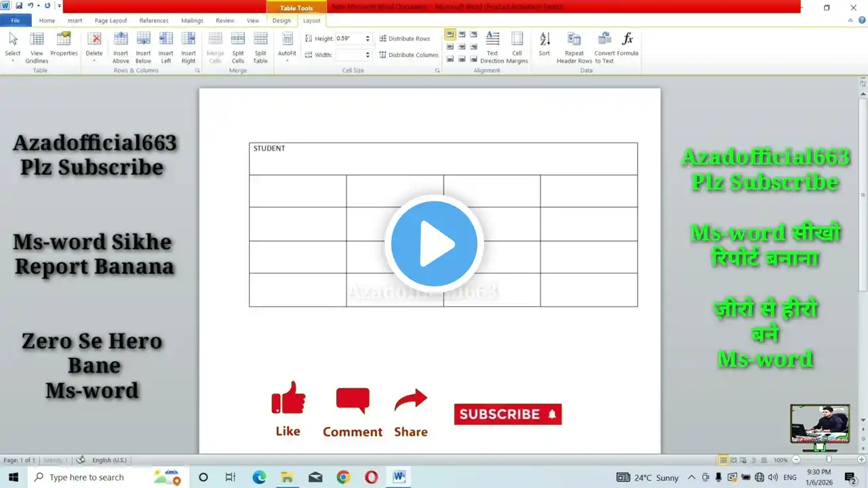
Task: Insert a Formula in the table
Action: (x=628, y=44)
